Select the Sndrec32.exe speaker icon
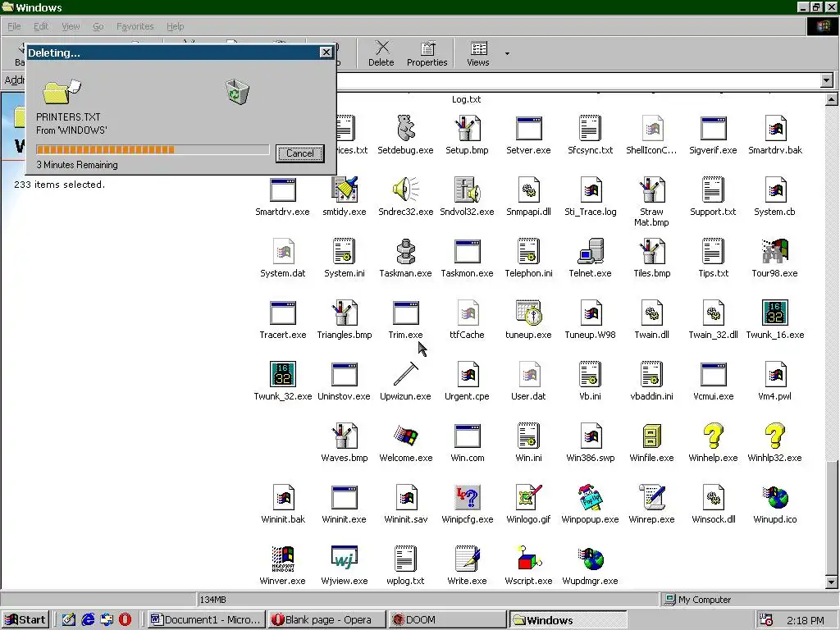Image resolution: width=840 pixels, height=630 pixels. point(405,189)
